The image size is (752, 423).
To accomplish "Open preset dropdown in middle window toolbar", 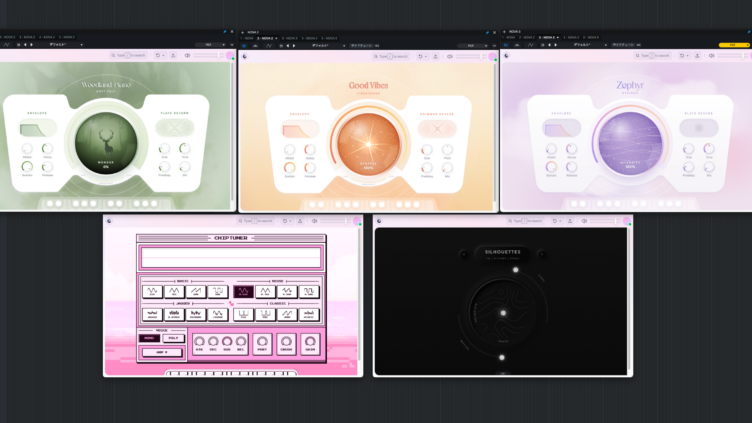I will (329, 46).
